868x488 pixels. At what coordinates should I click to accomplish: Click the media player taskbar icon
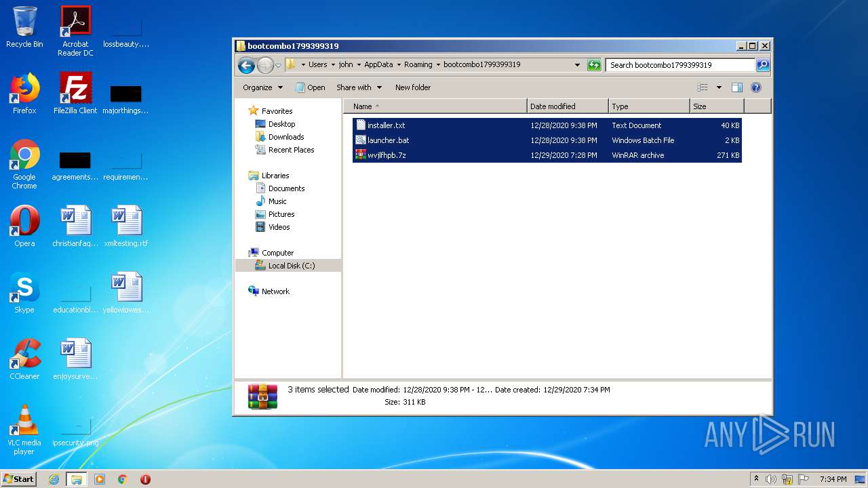[x=100, y=479]
